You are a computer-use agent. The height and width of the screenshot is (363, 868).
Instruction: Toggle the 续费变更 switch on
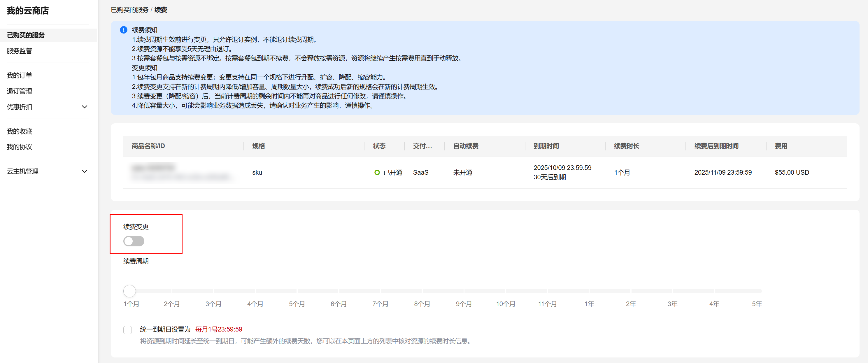pos(134,241)
